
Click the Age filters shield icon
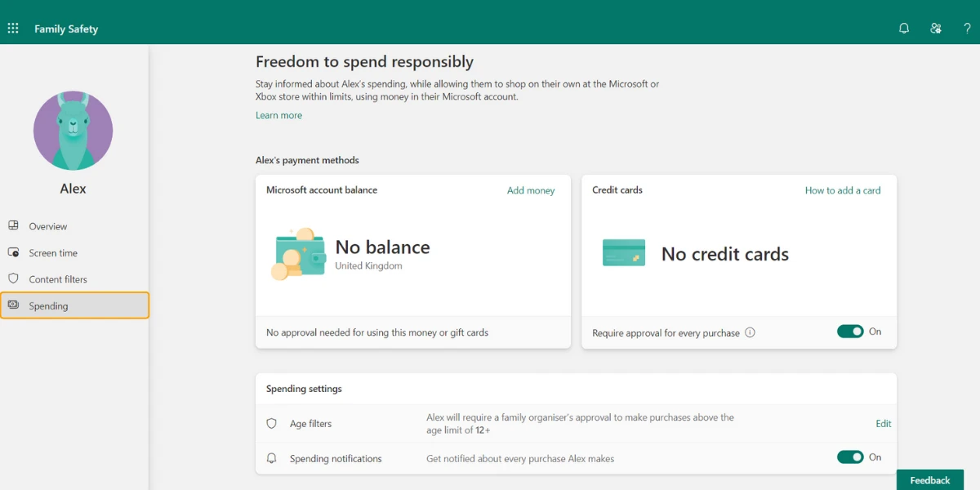[272, 424]
